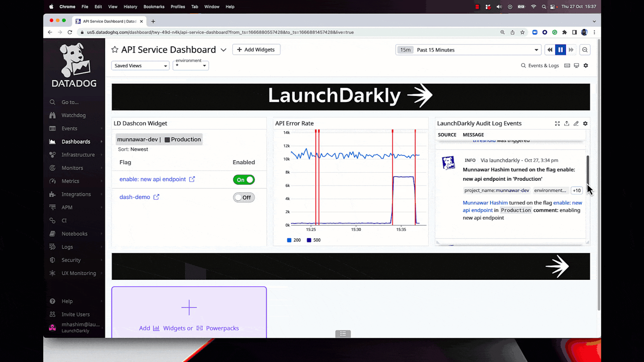Turn on the dash-demo flag toggle
644x362 pixels.
click(x=244, y=198)
